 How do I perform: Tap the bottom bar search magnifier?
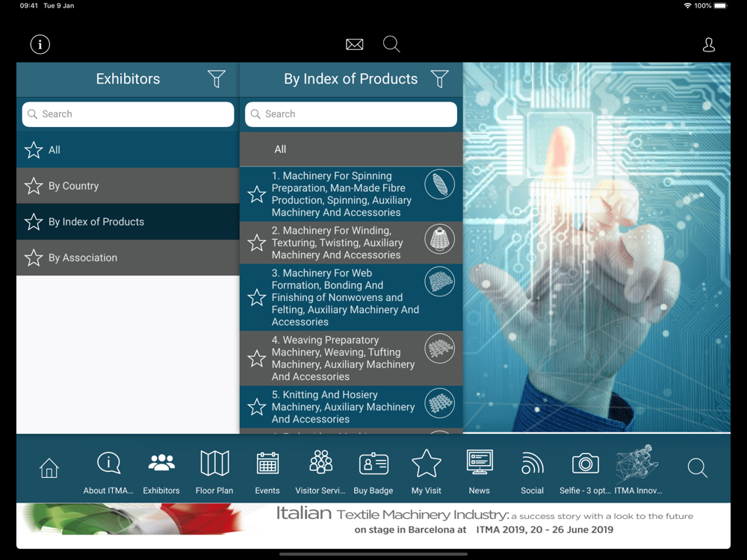point(697,467)
